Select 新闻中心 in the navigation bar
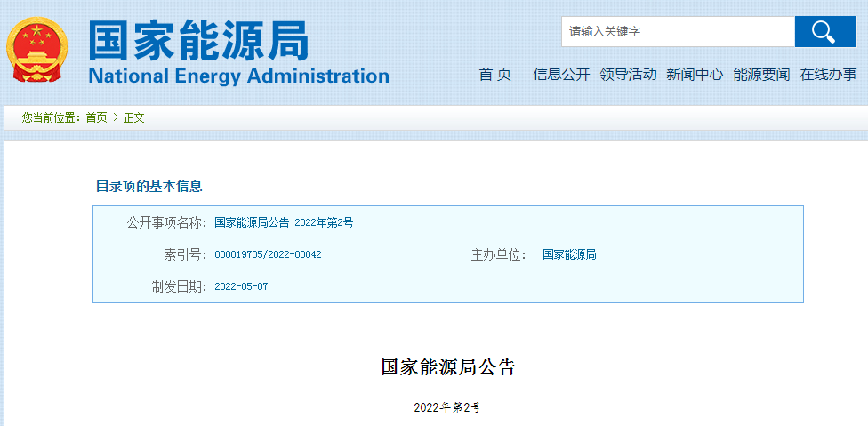 pyautogui.click(x=695, y=75)
